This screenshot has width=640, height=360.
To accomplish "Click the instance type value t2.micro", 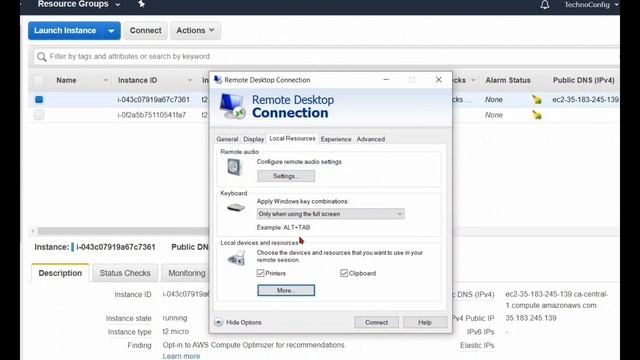I will click(x=176, y=331).
